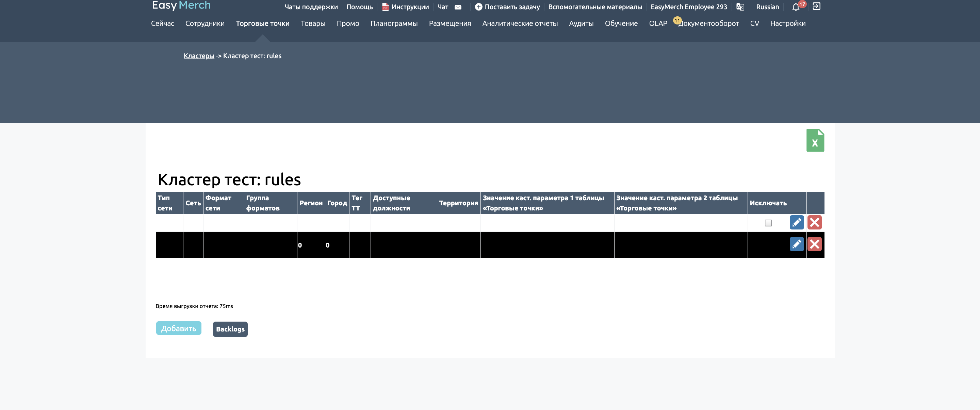Toggle the Исключать checkbox in first row
Image resolution: width=980 pixels, height=410 pixels.
coord(768,223)
